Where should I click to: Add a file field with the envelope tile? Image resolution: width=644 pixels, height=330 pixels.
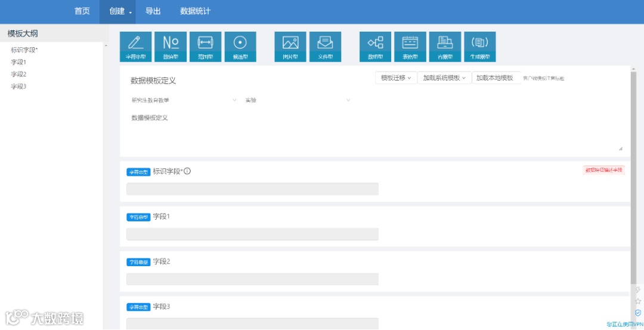[326, 47]
